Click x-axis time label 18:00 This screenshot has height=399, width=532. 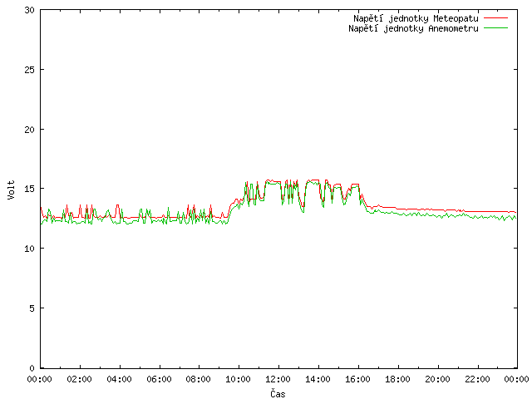point(397,379)
